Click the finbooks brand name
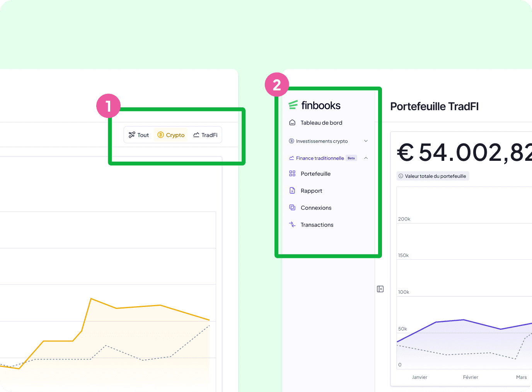532x392 pixels. [321, 105]
